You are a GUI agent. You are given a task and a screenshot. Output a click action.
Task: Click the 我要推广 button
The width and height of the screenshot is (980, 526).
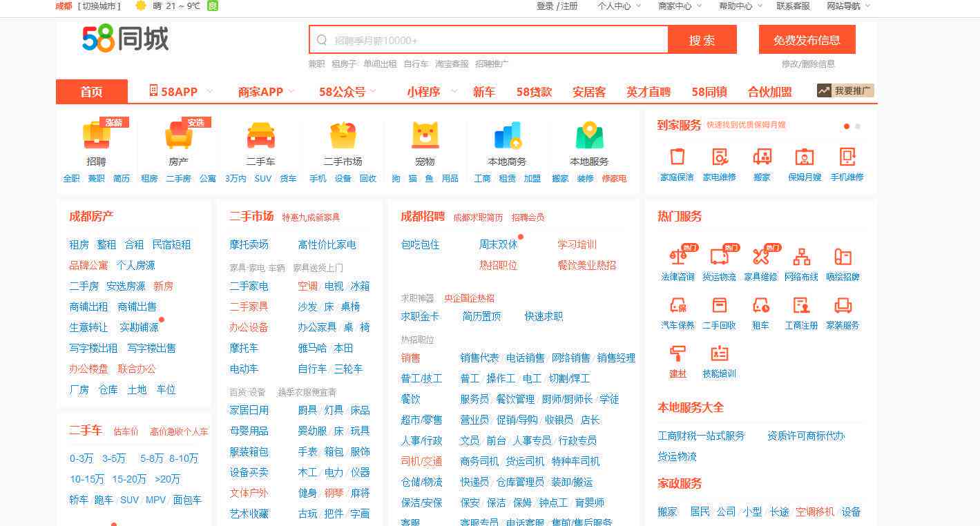(x=845, y=90)
